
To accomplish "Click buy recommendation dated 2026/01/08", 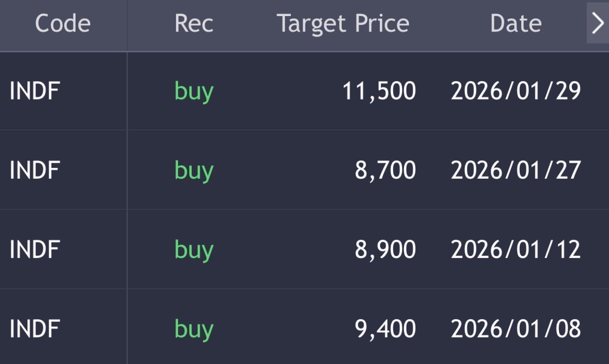I will coord(194,329).
